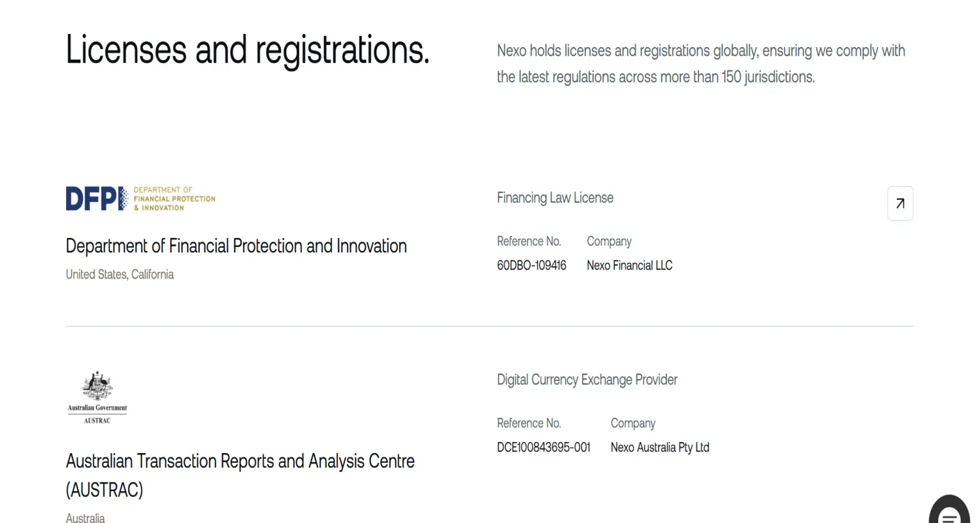Image resolution: width=980 pixels, height=523 pixels.
Task: Click the Australia location text under AUSTRAC
Action: [85, 518]
